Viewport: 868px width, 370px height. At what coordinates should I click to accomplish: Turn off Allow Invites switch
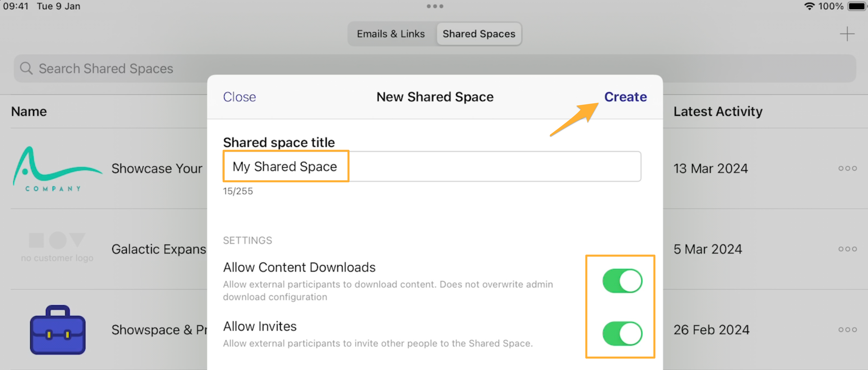[x=622, y=334]
